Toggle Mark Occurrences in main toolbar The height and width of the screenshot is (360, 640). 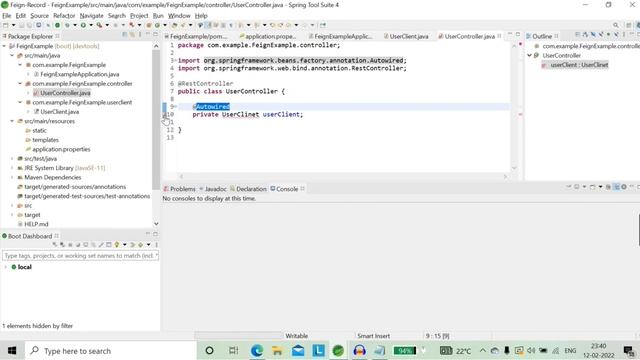(208, 25)
